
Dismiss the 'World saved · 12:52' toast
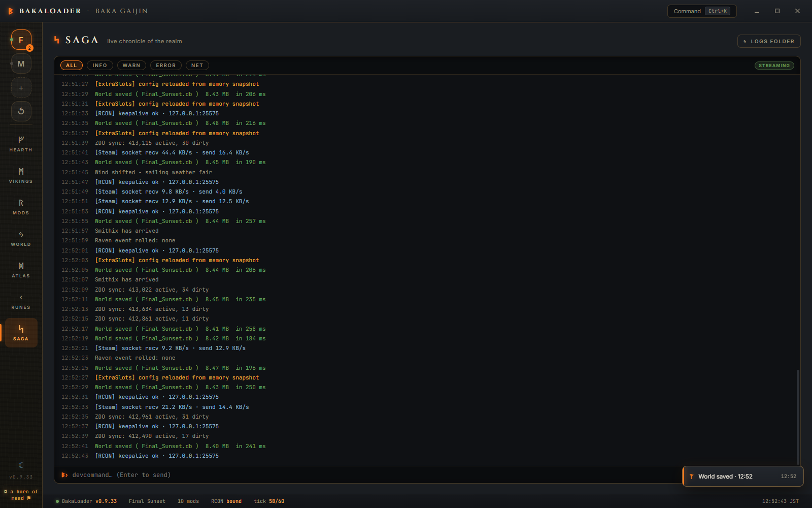[x=743, y=477]
